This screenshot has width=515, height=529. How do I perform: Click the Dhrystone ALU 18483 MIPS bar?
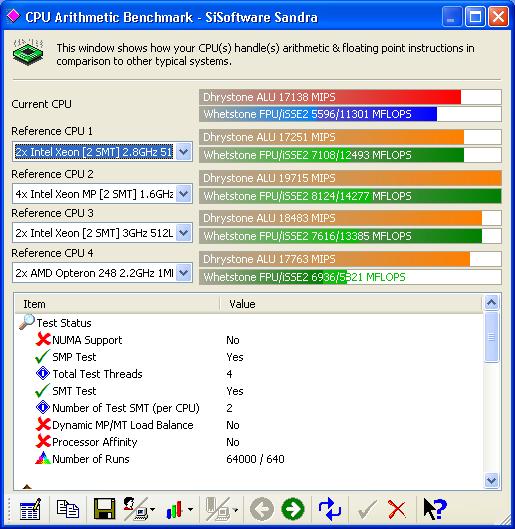[350, 218]
